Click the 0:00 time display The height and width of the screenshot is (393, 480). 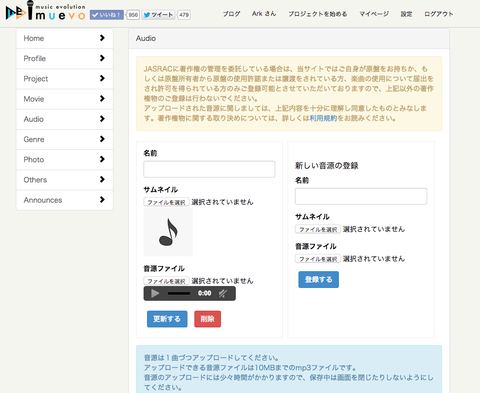(204, 293)
